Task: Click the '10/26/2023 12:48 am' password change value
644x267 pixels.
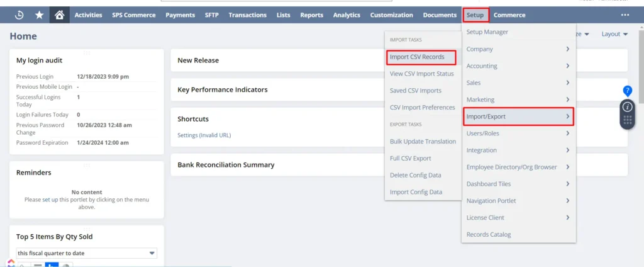Action: 104,125
